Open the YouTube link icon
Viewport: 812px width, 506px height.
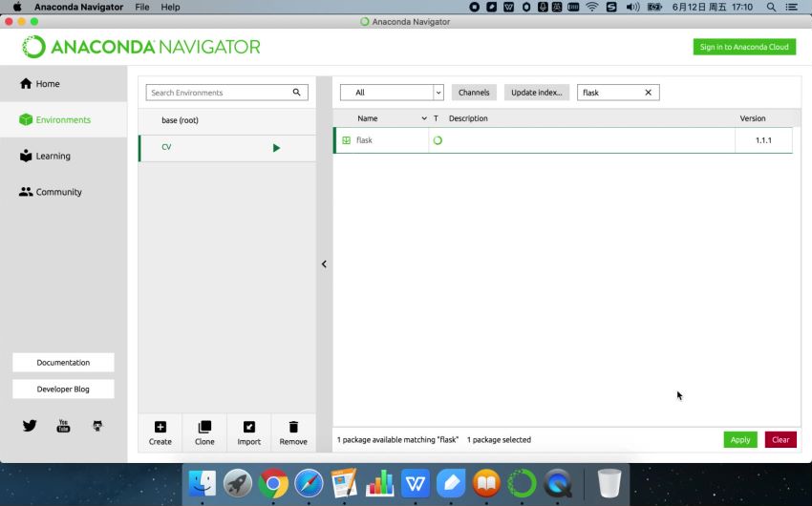click(x=63, y=426)
